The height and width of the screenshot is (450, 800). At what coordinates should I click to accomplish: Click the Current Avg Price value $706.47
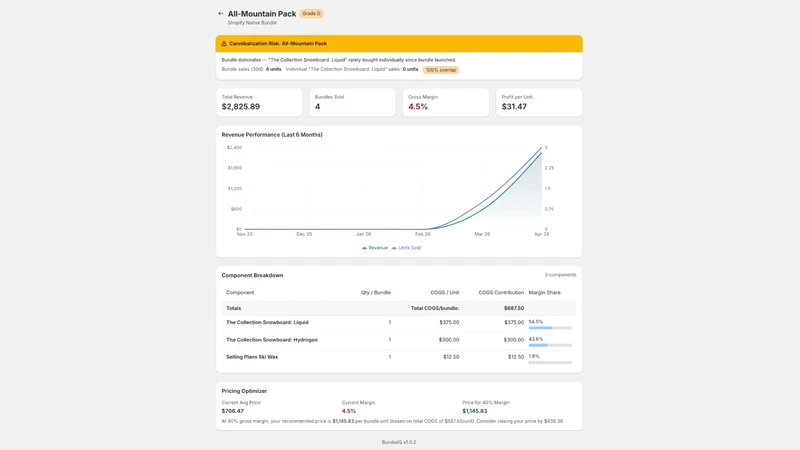point(233,411)
